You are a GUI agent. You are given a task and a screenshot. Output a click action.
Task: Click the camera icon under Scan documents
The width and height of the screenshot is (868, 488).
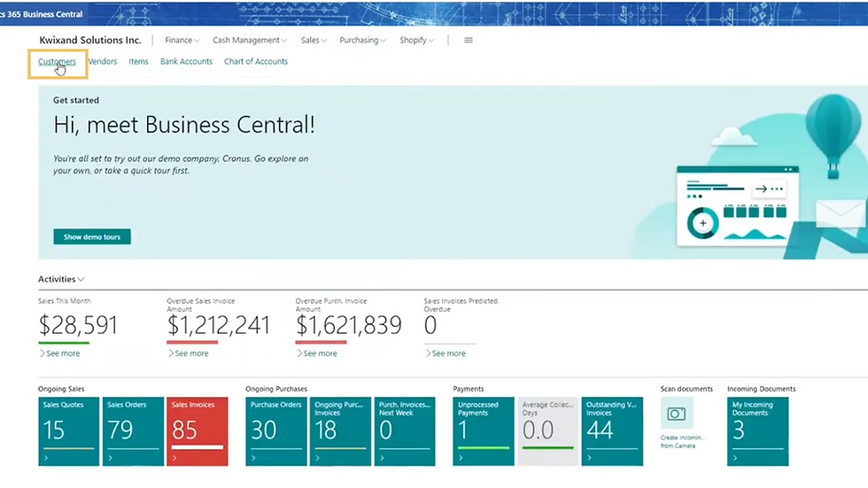(x=677, y=414)
